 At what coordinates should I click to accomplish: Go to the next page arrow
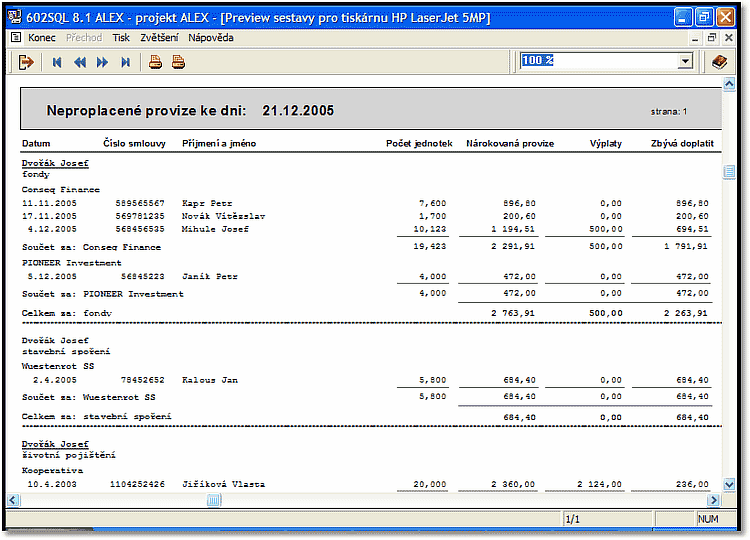coord(102,62)
